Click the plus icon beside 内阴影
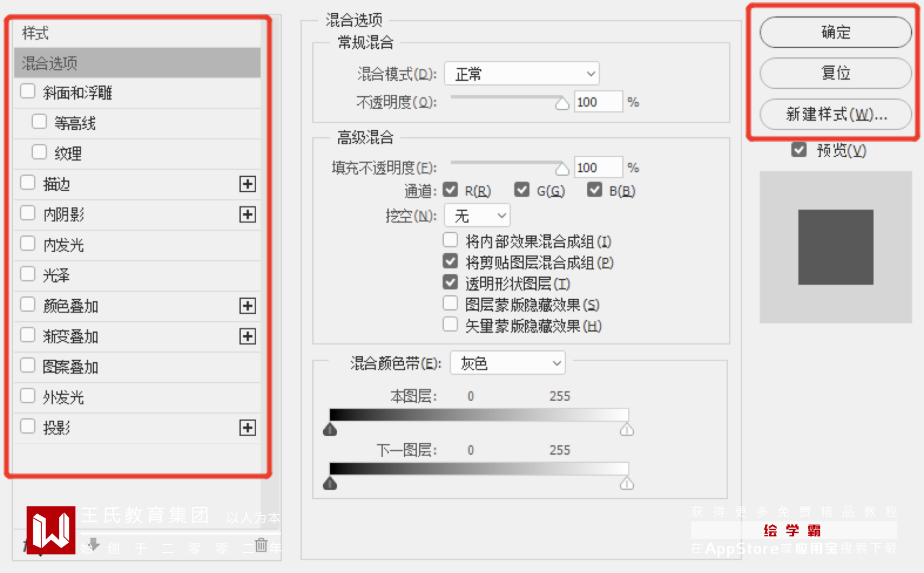924x573 pixels. tap(247, 214)
